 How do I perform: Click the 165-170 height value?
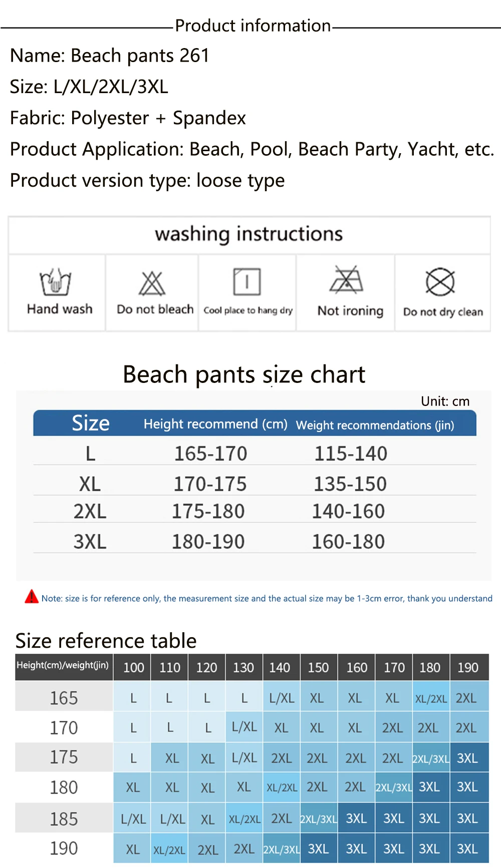point(210,454)
